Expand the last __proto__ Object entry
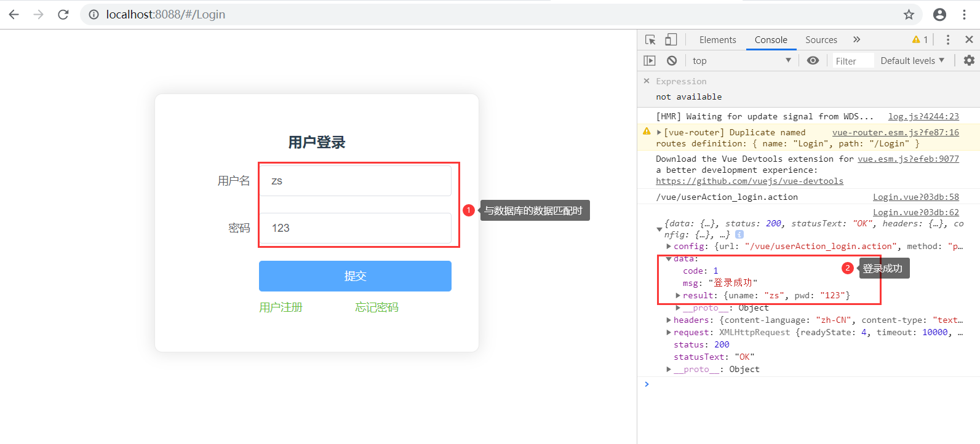The image size is (980, 444). [x=669, y=369]
